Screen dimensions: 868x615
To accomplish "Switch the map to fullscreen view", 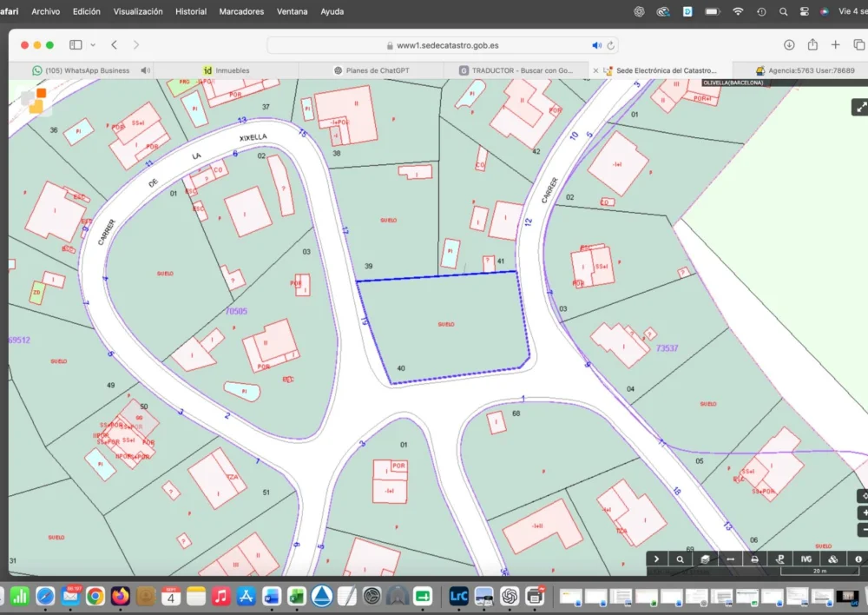I will pyautogui.click(x=861, y=108).
